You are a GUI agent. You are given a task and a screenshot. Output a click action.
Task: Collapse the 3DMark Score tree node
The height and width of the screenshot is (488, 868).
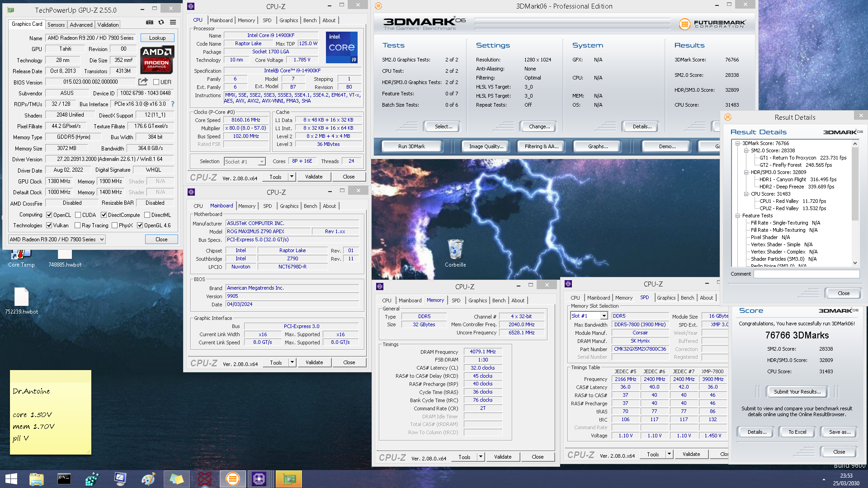tap(738, 143)
